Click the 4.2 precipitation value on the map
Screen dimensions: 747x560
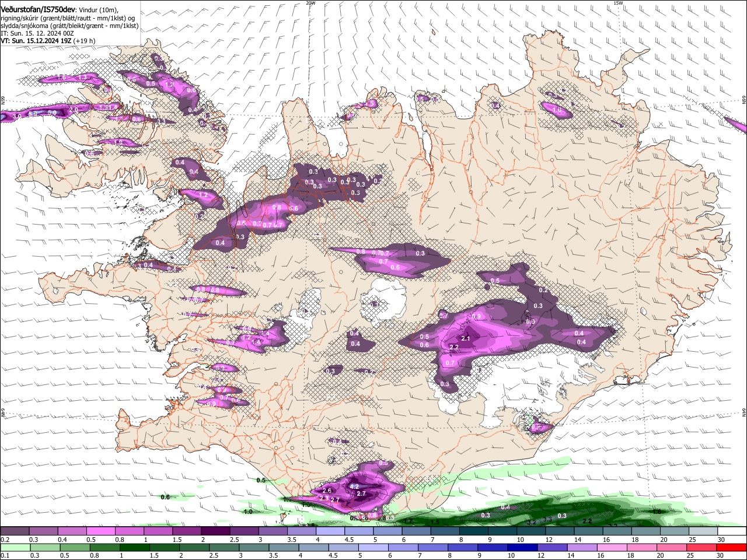354,487
